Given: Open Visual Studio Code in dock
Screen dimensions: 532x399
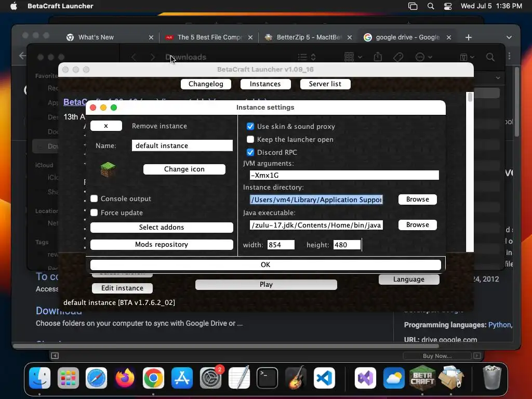Looking at the screenshot, I should (x=324, y=378).
